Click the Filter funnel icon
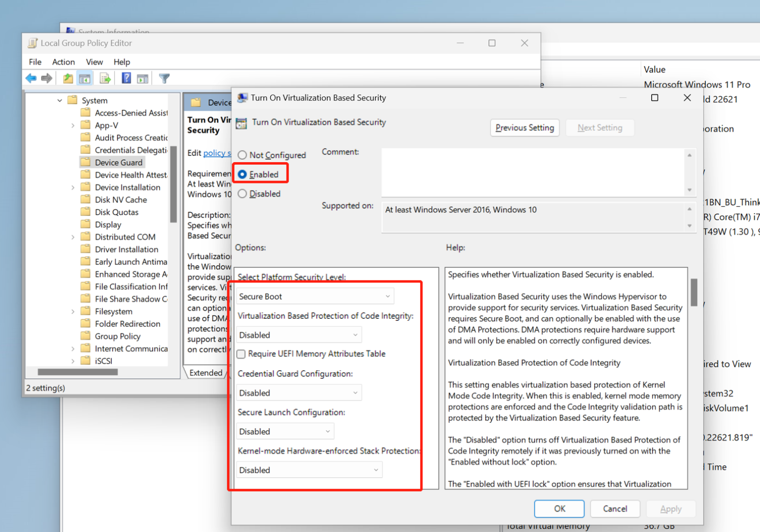The image size is (760, 532). coord(164,78)
